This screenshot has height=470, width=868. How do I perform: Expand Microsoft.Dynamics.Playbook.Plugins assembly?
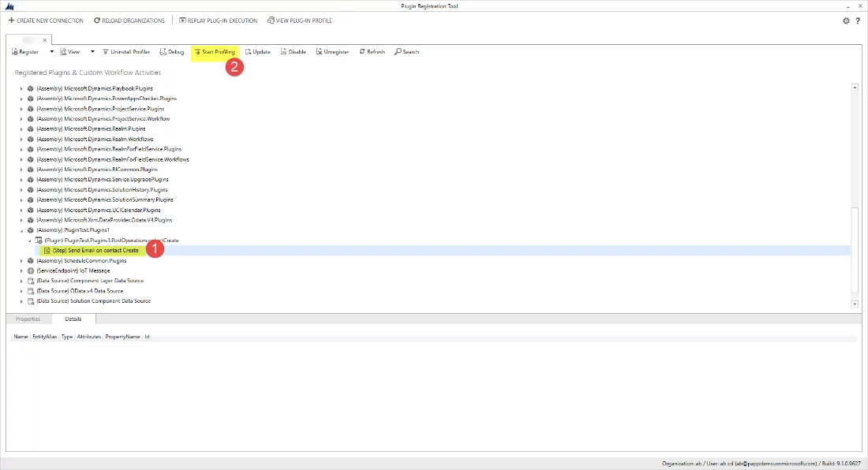(21, 88)
